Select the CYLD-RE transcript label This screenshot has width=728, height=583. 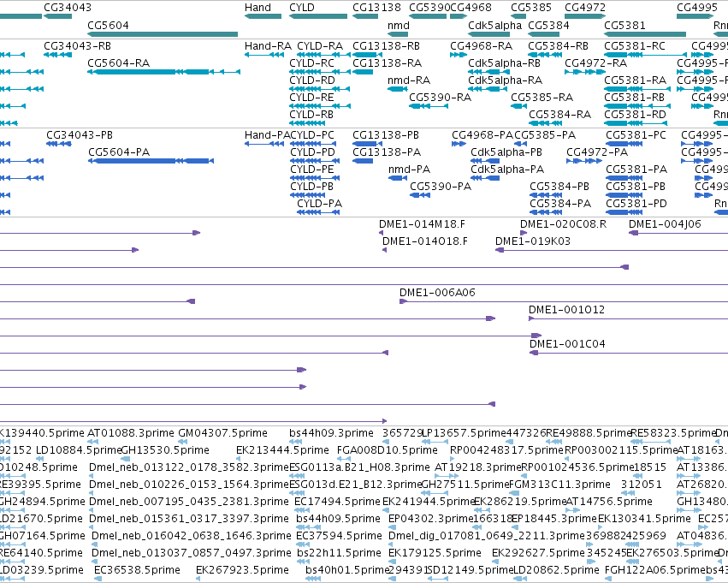(x=311, y=98)
